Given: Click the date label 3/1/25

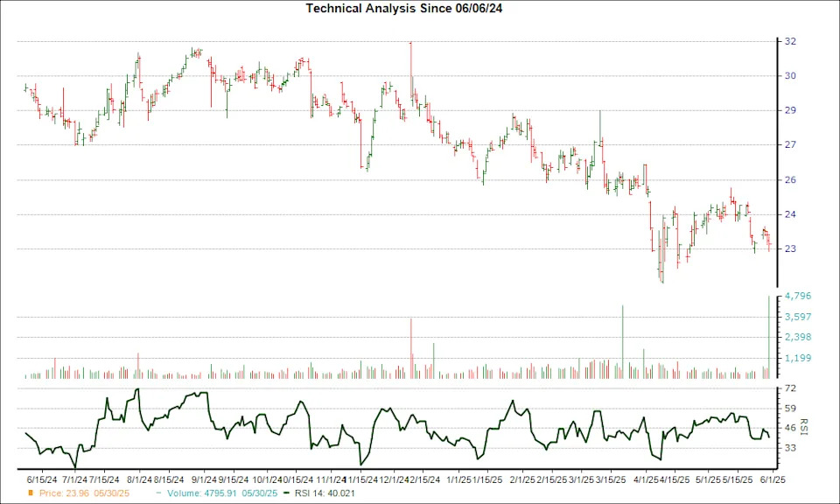Looking at the screenshot, I should 581,479.
